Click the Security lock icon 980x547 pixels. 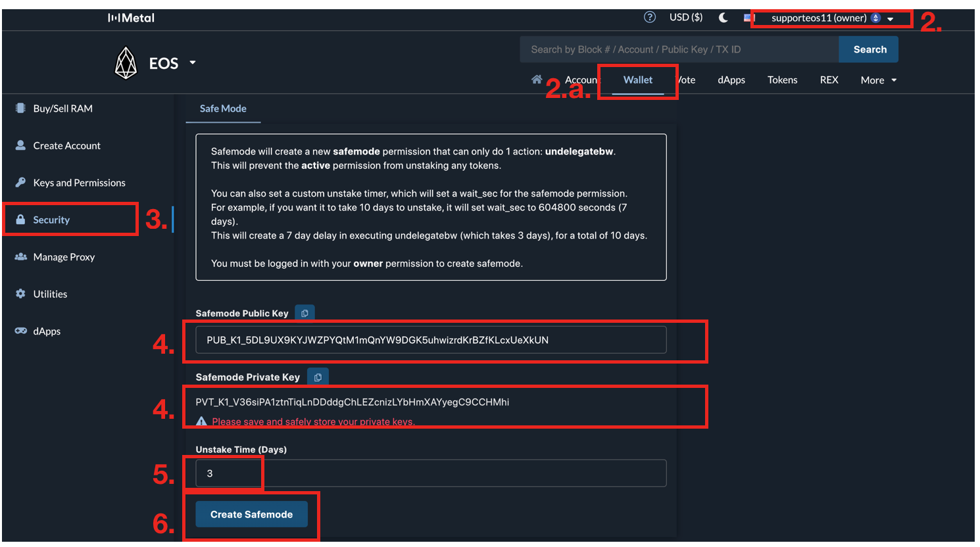pos(20,220)
